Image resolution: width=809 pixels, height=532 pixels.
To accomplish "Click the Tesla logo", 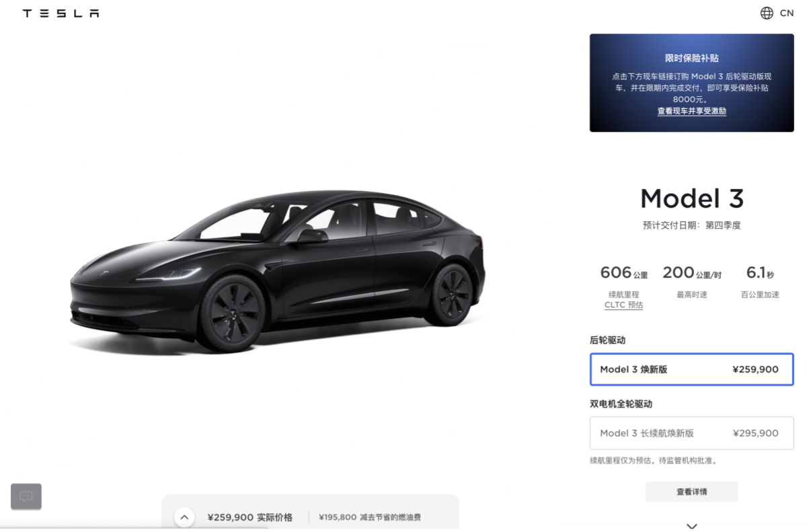I will coord(61,13).
